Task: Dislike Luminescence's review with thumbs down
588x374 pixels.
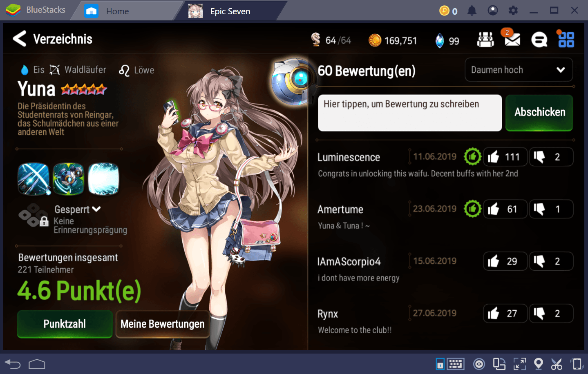Action: (551, 157)
